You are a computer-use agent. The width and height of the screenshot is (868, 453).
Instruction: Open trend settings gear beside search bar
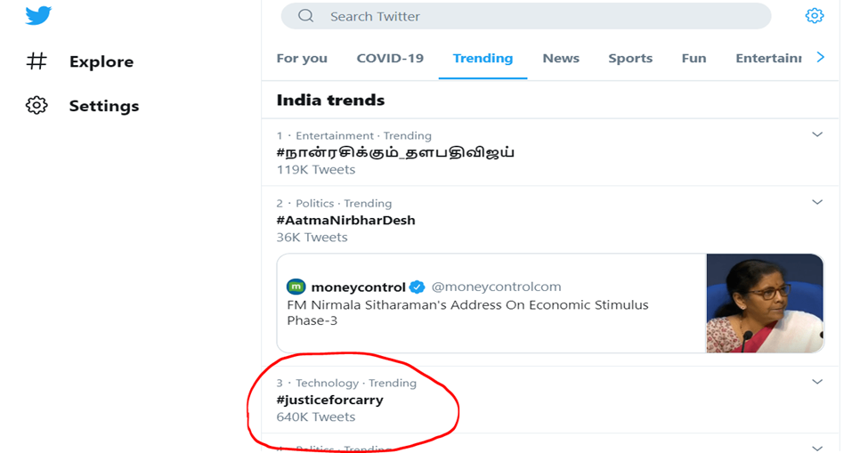pos(815,15)
